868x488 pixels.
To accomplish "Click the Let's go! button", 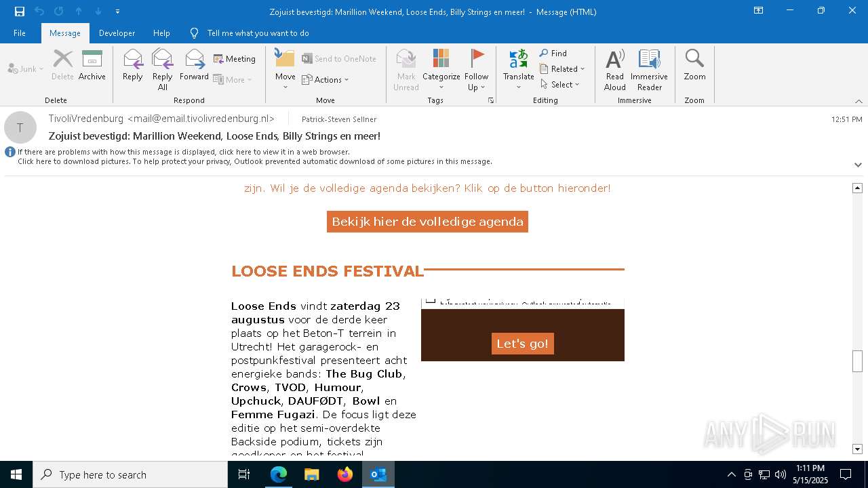I will coord(522,344).
